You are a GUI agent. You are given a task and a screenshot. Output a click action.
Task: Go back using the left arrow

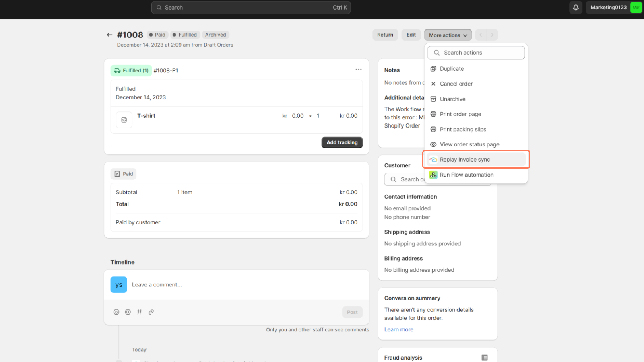[x=109, y=35]
